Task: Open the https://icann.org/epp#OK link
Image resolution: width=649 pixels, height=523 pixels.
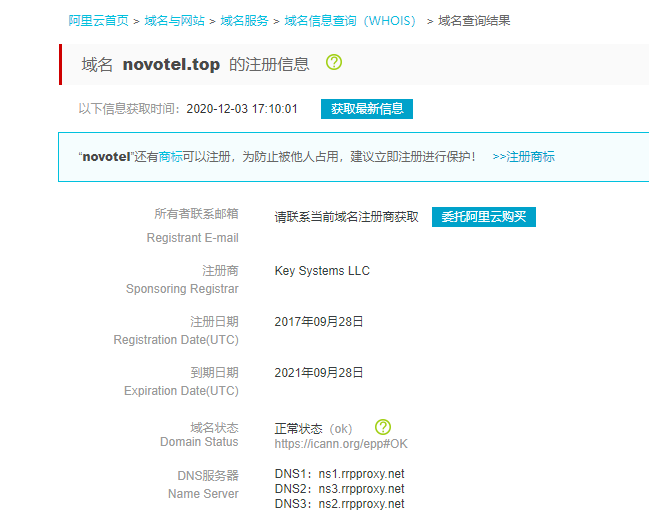Action: click(x=341, y=444)
